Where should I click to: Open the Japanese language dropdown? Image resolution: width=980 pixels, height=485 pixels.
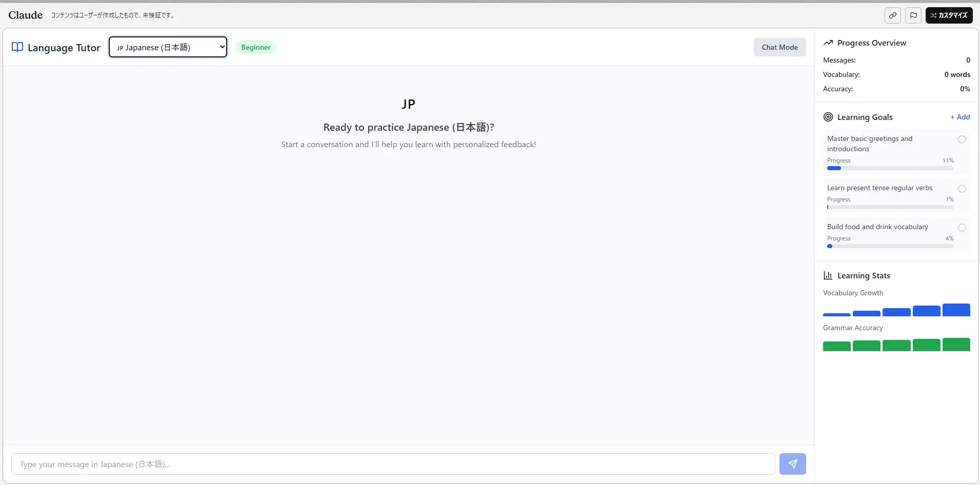point(168,47)
